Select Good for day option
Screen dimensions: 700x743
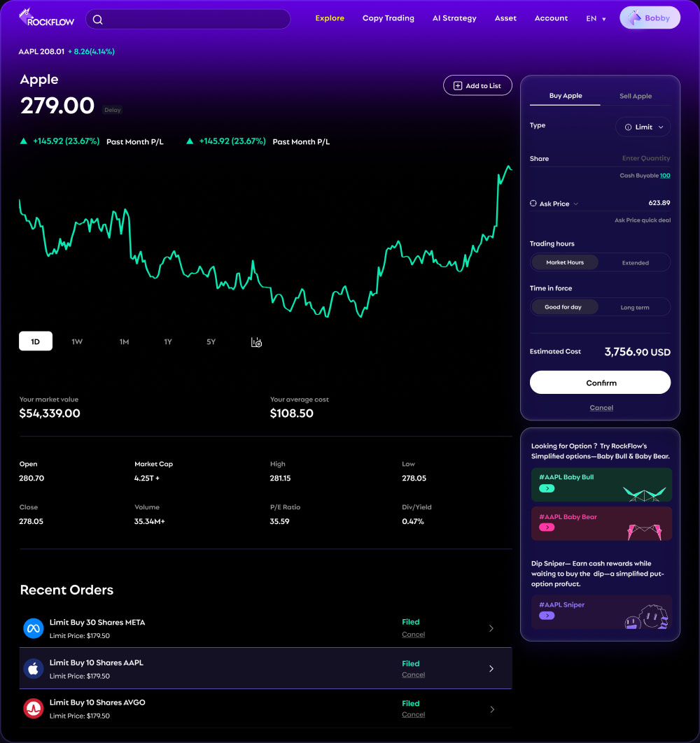(565, 307)
